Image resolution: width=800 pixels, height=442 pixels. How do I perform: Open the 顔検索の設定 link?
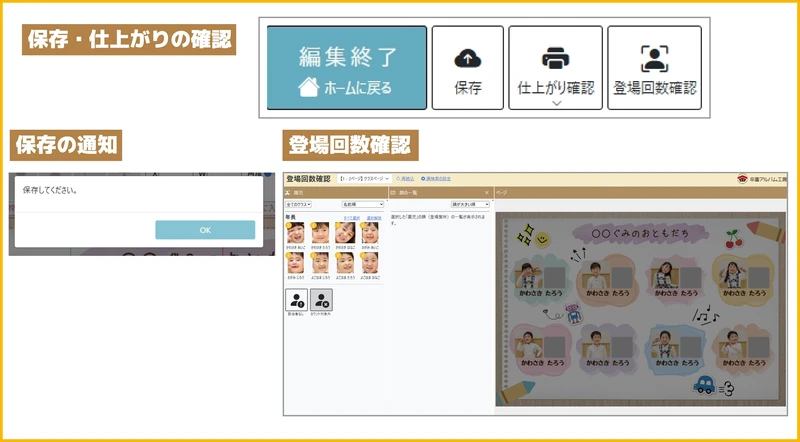pos(436,179)
